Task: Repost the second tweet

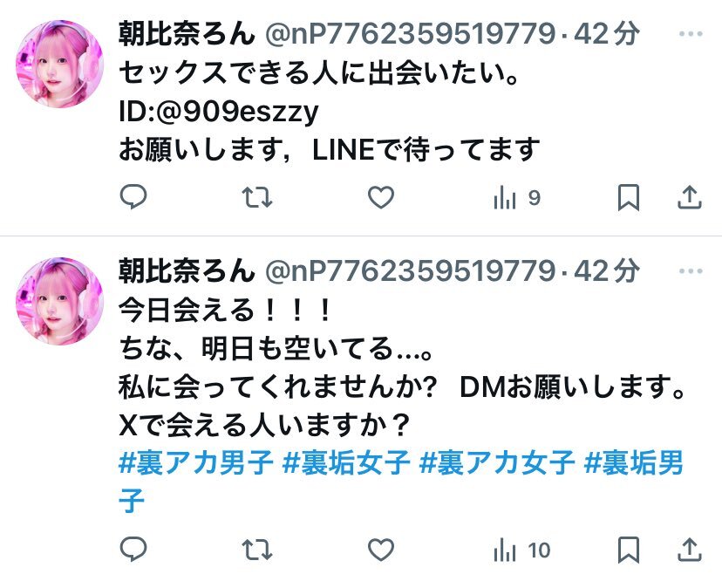Action: pyautogui.click(x=257, y=550)
